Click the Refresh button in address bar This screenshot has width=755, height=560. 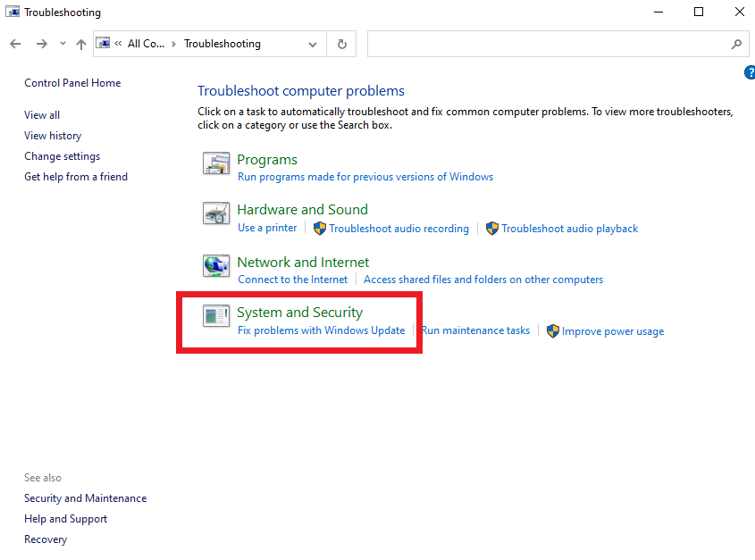point(342,45)
